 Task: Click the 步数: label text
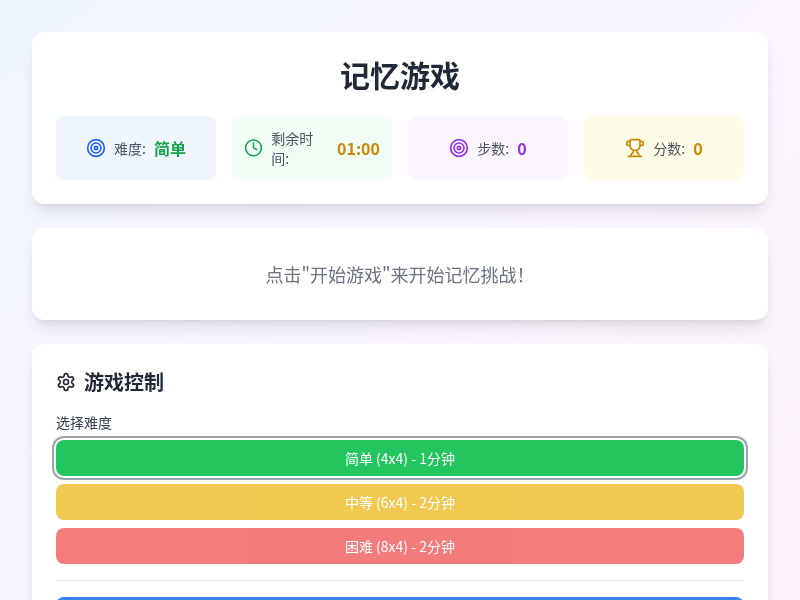493,149
